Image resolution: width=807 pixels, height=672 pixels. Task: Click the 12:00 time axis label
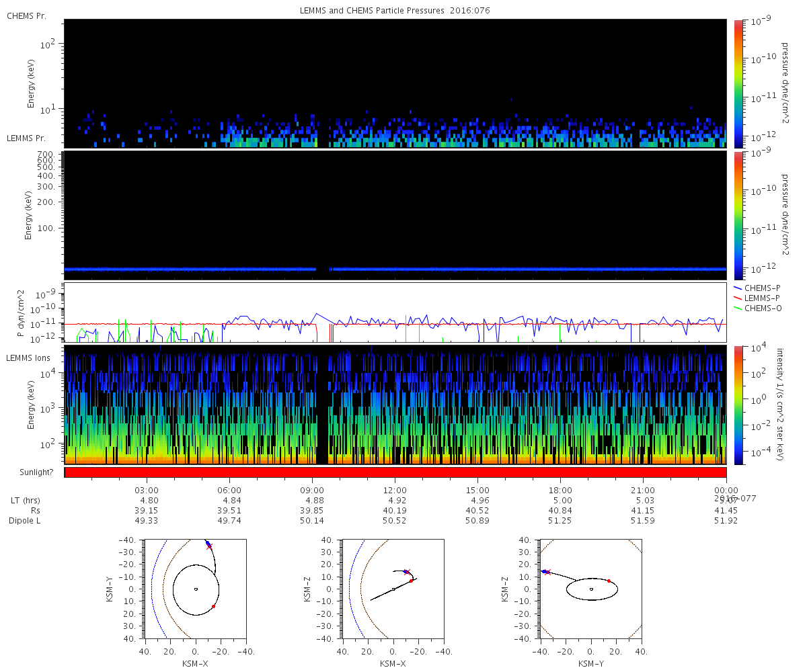pos(395,490)
